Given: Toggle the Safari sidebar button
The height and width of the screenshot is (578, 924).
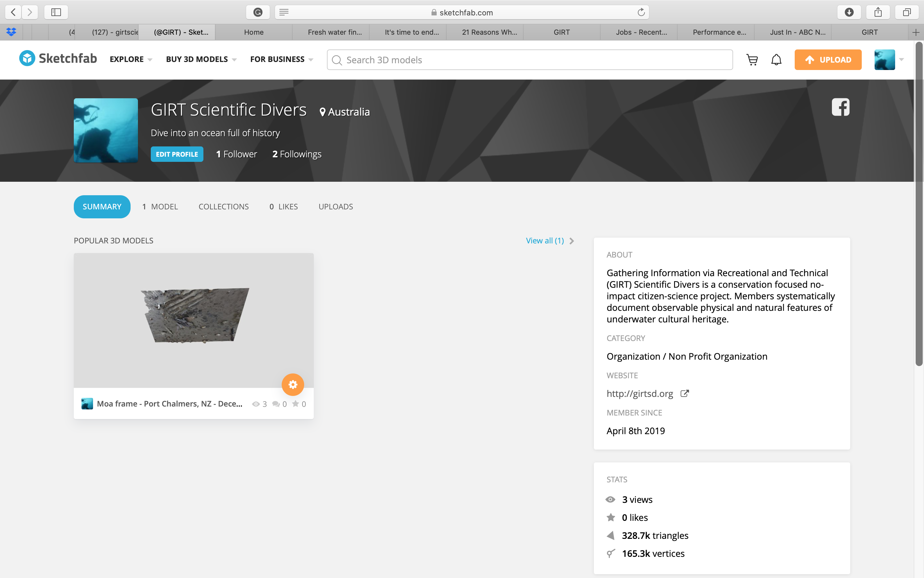Looking at the screenshot, I should (x=56, y=12).
